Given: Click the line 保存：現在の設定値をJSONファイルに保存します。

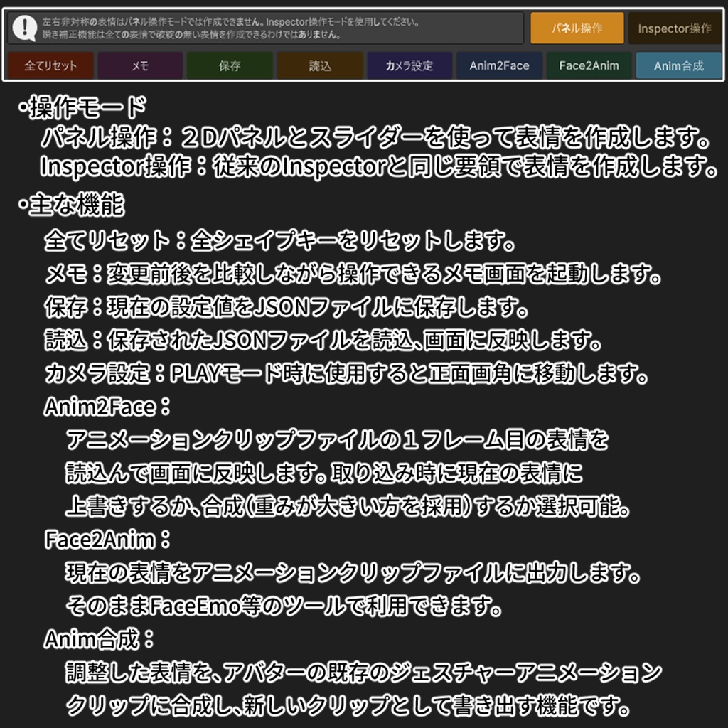Looking at the screenshot, I should point(287,307).
